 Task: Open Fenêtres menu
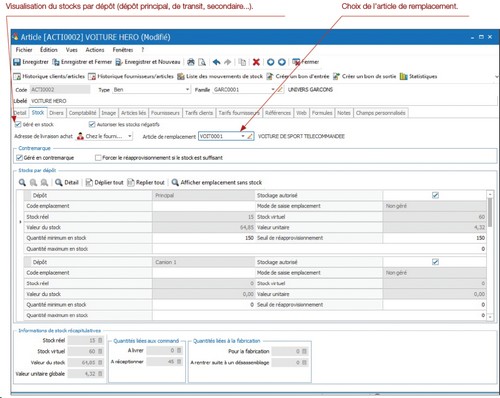(x=123, y=50)
